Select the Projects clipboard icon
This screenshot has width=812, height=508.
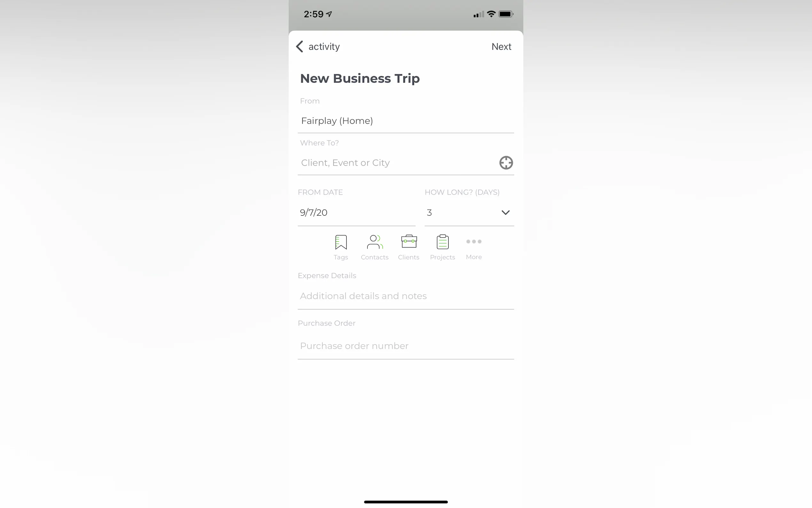pyautogui.click(x=442, y=242)
